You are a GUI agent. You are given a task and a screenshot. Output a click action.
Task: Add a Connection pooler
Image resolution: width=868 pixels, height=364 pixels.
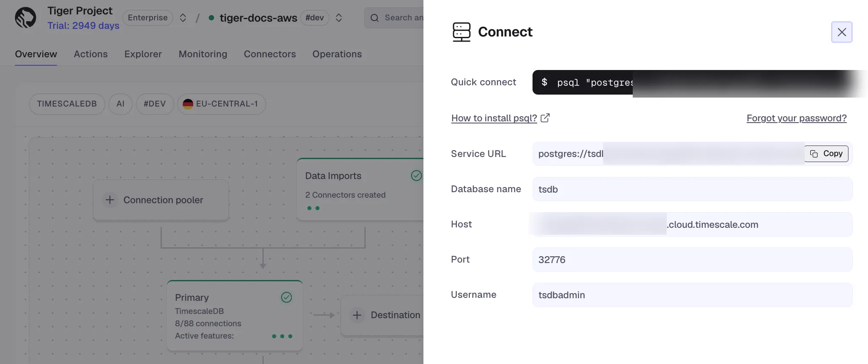(161, 200)
